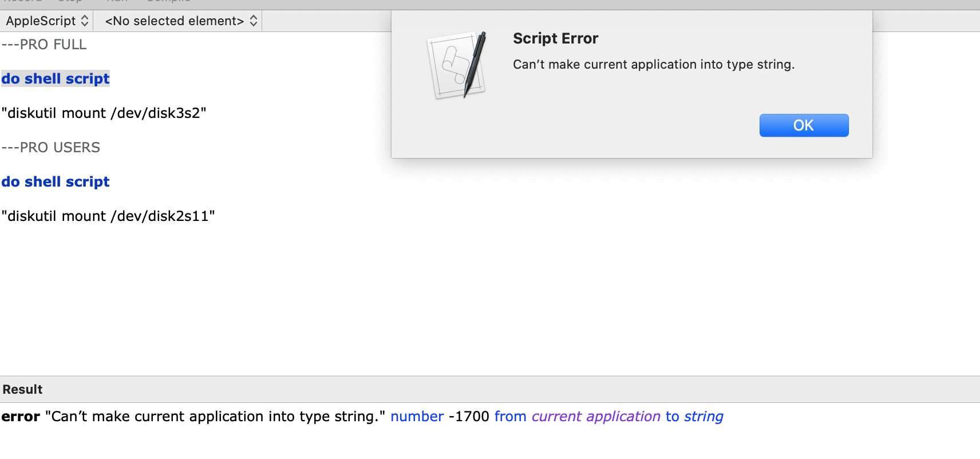
Task: Click the diskutil mount /dev/disk3s2 string
Action: (x=104, y=113)
